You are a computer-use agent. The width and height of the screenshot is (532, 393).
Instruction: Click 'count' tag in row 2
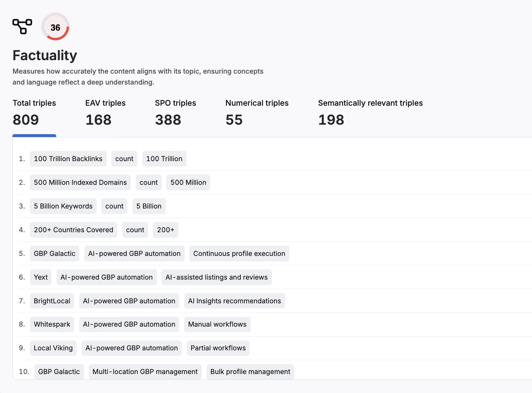(149, 183)
